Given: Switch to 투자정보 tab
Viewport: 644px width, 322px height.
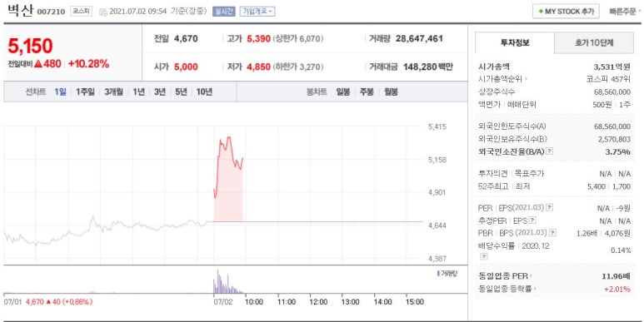Looking at the screenshot, I should pyautogui.click(x=515, y=42).
